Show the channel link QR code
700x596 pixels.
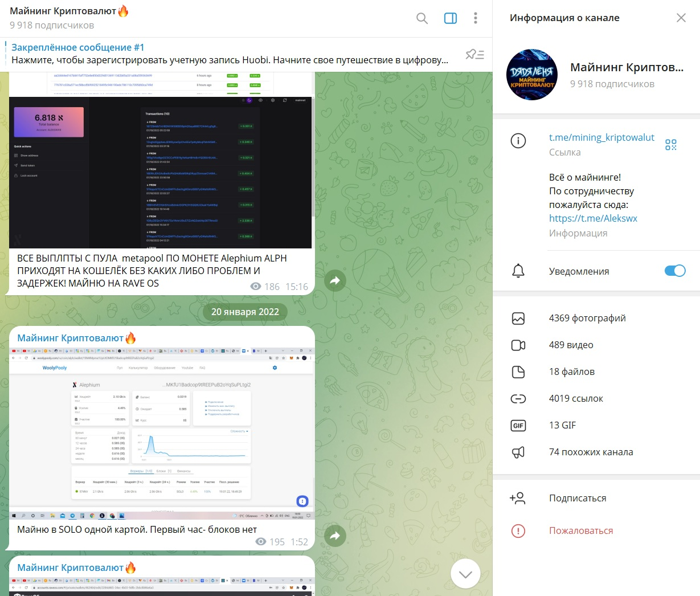point(671,145)
